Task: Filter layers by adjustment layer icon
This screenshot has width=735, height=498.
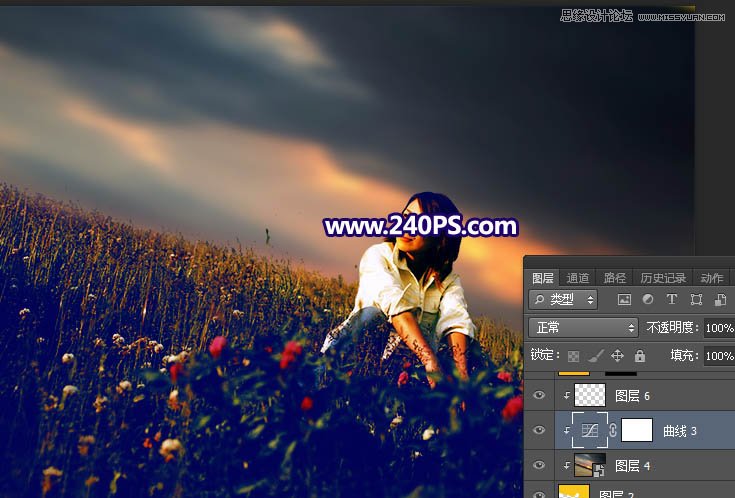Action: point(648,299)
